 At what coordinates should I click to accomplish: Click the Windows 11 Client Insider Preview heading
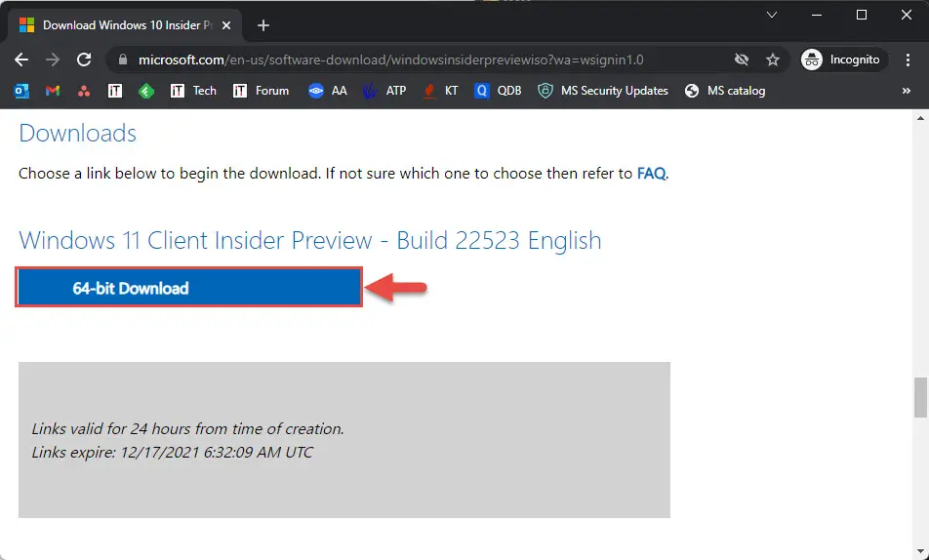(x=310, y=241)
